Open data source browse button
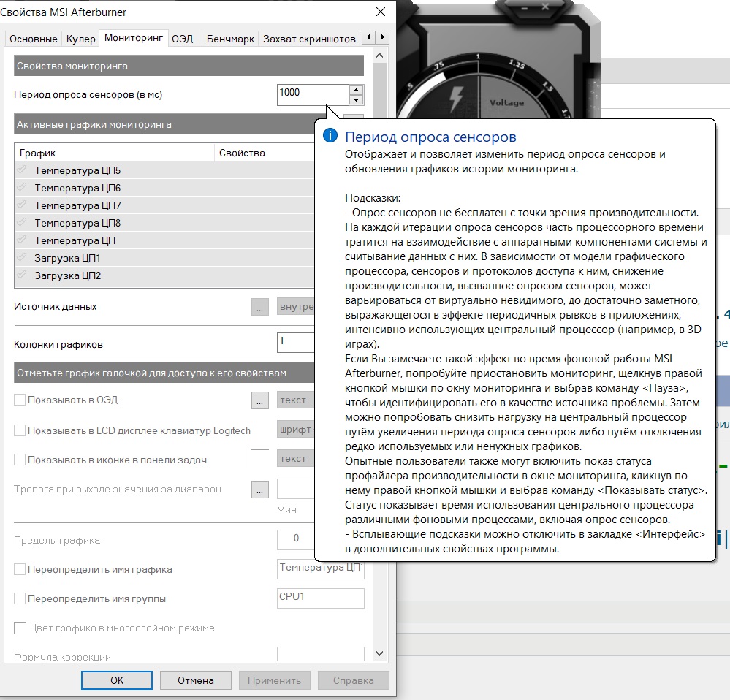730x700 pixels. [x=260, y=307]
